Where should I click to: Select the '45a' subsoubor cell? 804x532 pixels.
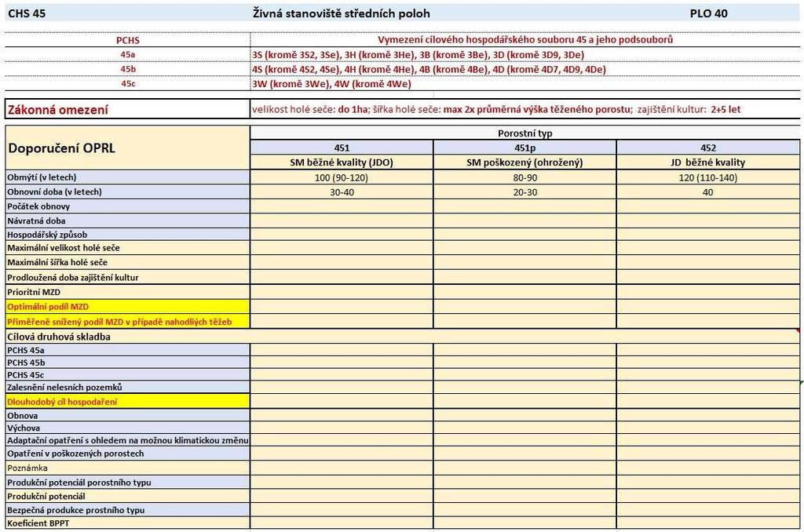pos(128,54)
